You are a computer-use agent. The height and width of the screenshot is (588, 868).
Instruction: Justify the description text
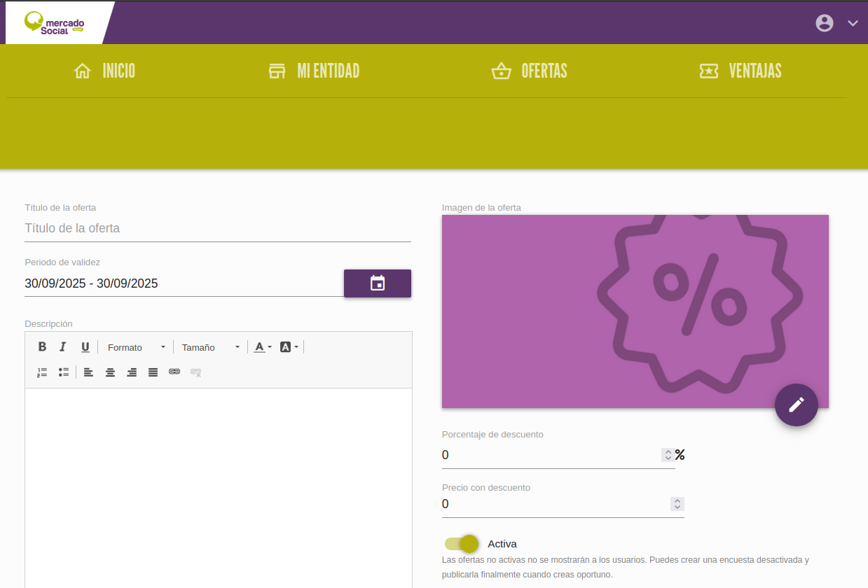(x=153, y=372)
